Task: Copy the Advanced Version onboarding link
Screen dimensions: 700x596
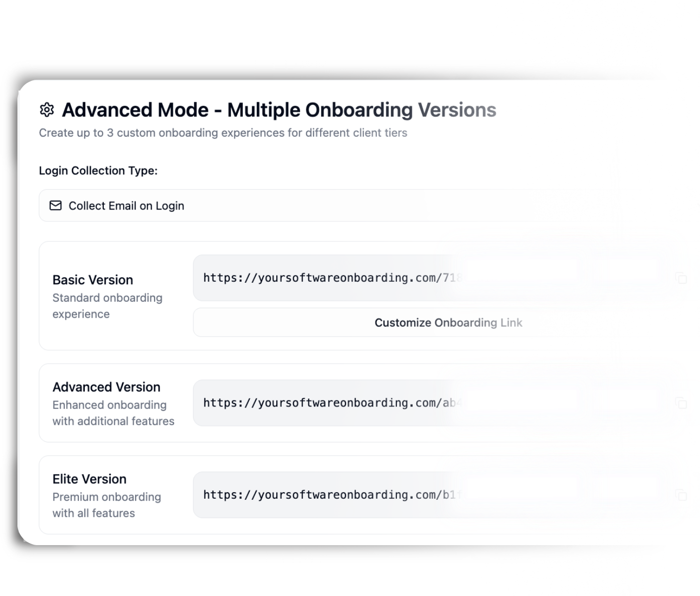Action: pyautogui.click(x=681, y=403)
